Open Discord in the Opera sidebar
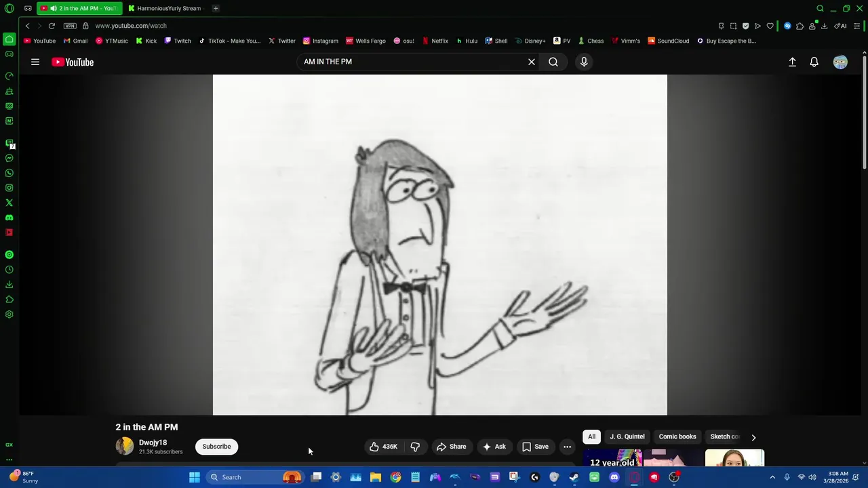Viewport: 868px width, 488px height. click(9, 218)
